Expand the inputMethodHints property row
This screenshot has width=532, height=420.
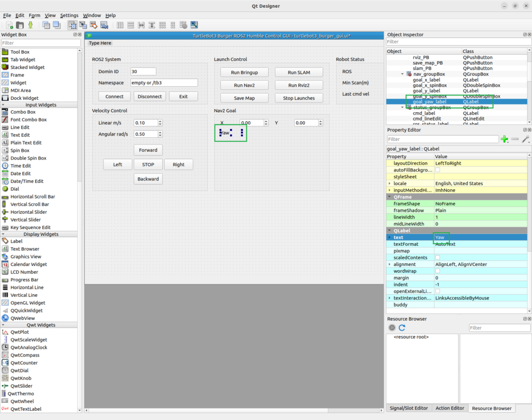390,190
